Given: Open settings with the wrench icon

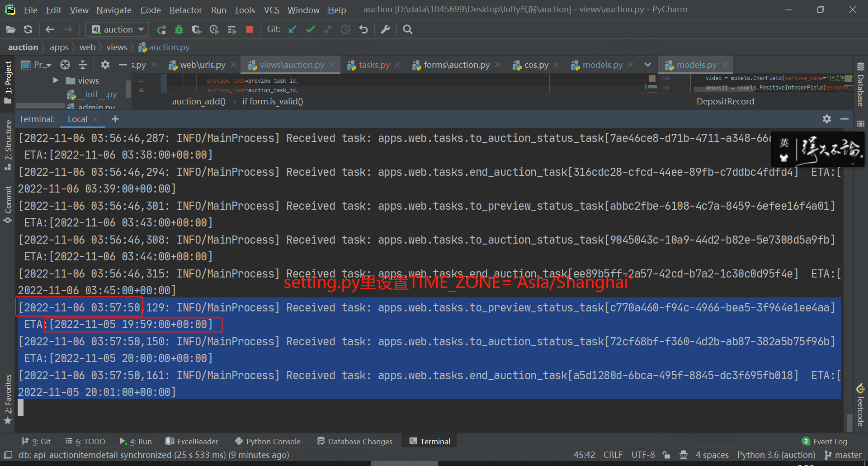Looking at the screenshot, I should 385,29.
